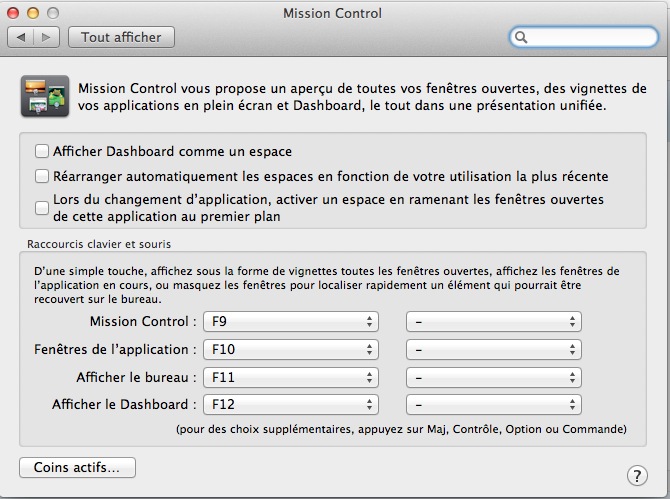Screen dimensions: 670x499
Task: Open Afficher le bureau mouse shortcut dropdown
Action: 494,378
